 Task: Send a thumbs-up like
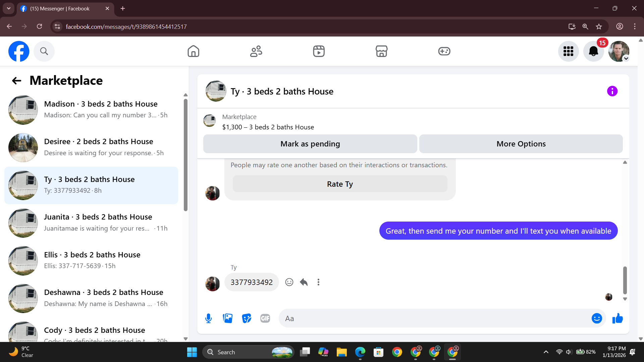pyautogui.click(x=618, y=318)
